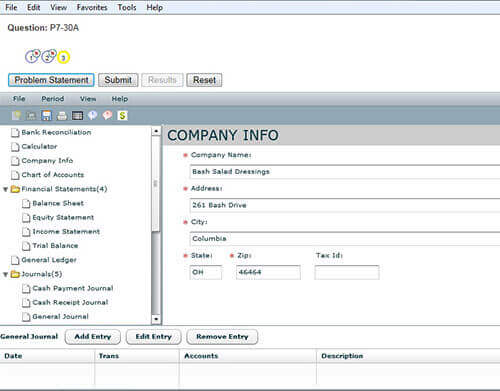Open question part 2 circle

[x=48, y=56]
